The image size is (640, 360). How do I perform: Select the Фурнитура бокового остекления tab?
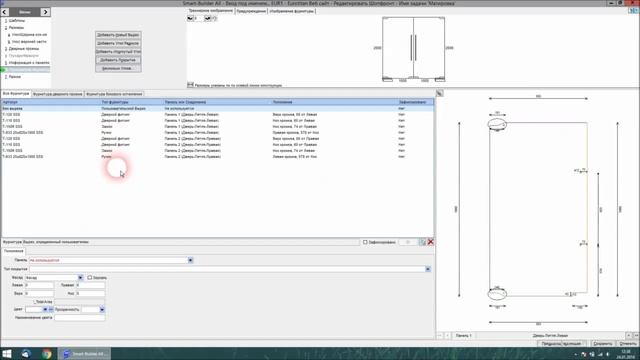[114, 94]
